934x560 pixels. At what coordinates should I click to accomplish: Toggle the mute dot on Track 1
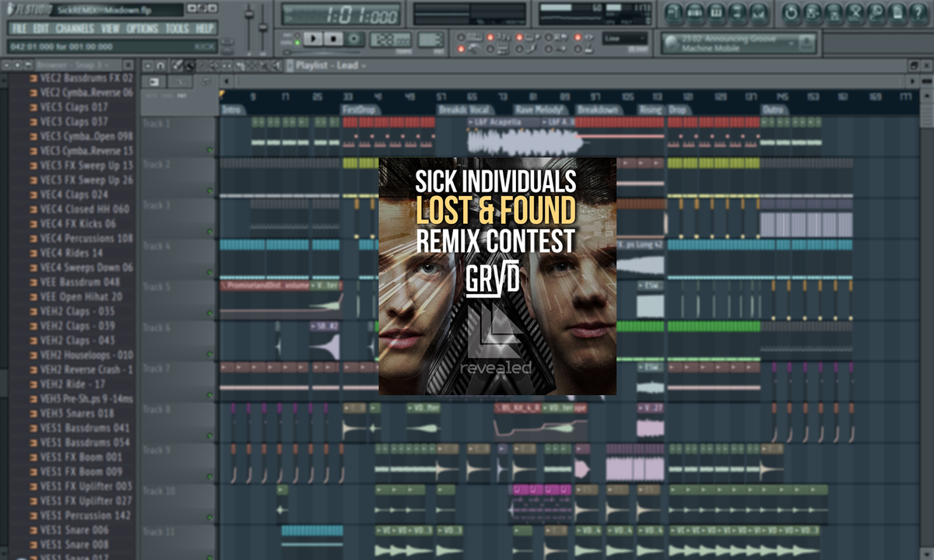point(210,150)
